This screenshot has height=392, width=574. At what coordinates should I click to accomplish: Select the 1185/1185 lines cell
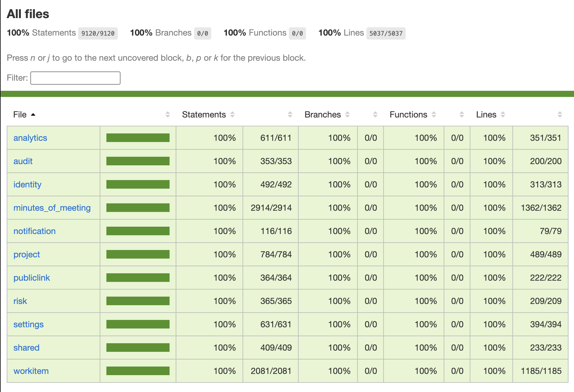click(541, 371)
